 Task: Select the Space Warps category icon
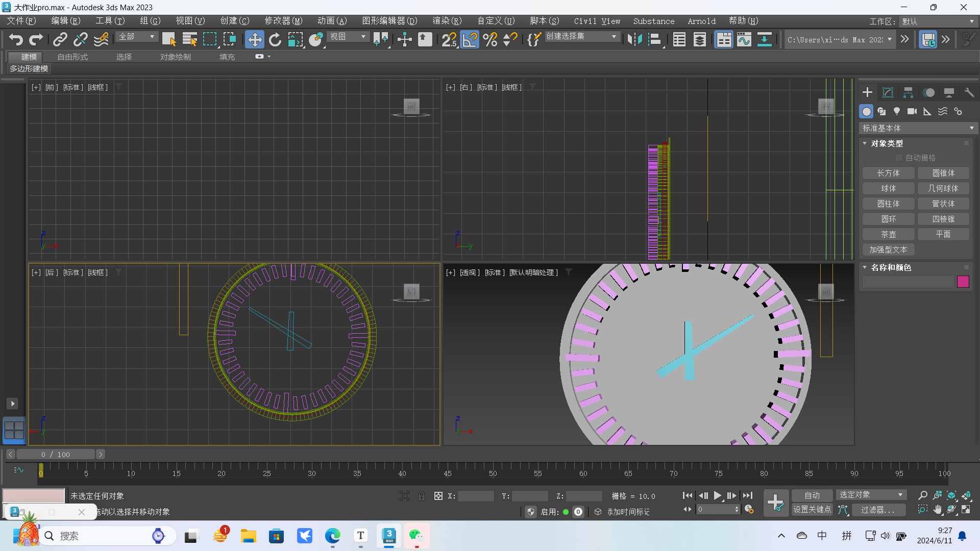943,111
